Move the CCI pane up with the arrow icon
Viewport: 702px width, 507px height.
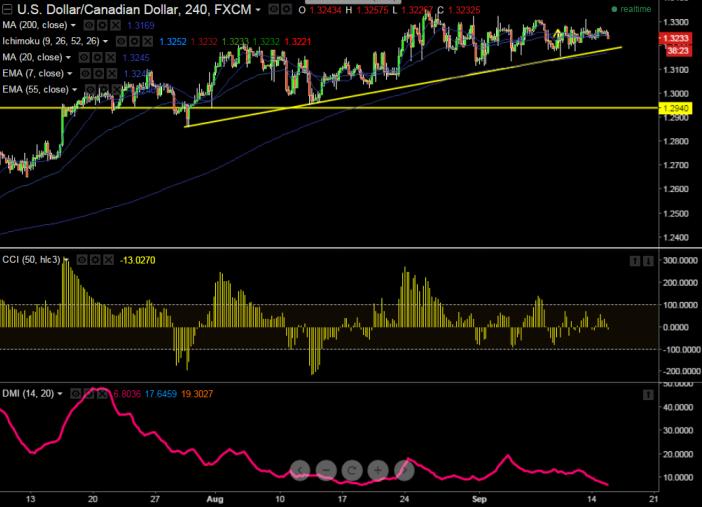[x=635, y=261]
